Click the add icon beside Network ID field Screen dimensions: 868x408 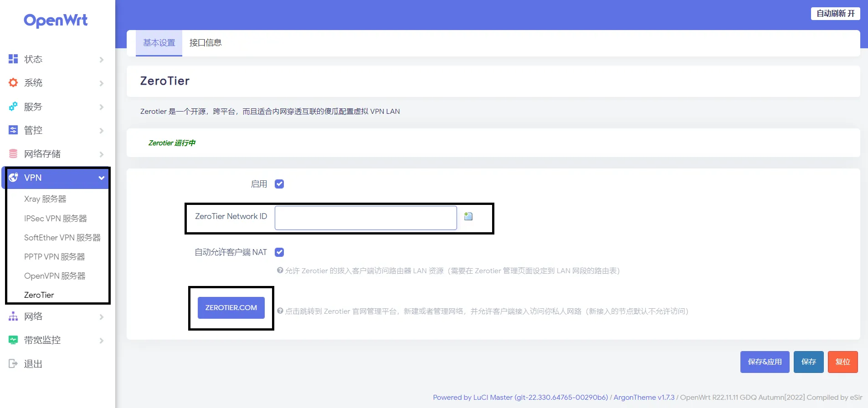[x=468, y=216]
